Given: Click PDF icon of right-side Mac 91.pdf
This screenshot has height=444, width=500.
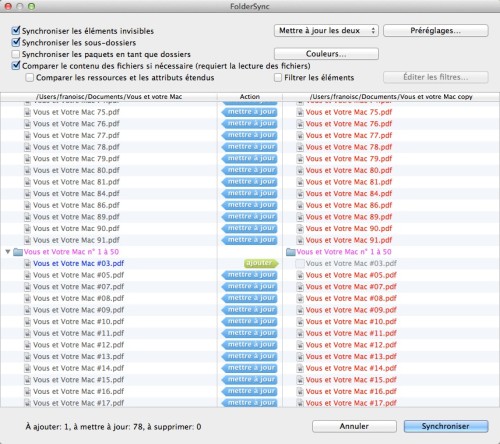Looking at the screenshot, I should pyautogui.click(x=300, y=240).
